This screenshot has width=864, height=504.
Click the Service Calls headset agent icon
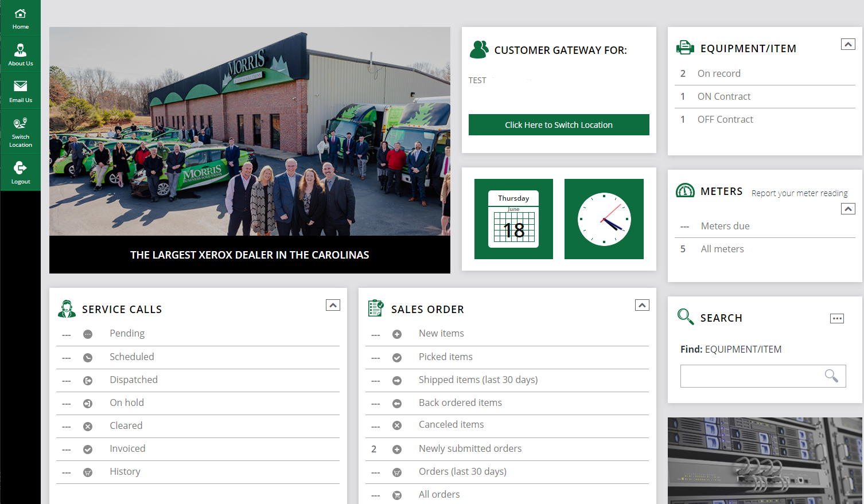(x=67, y=308)
